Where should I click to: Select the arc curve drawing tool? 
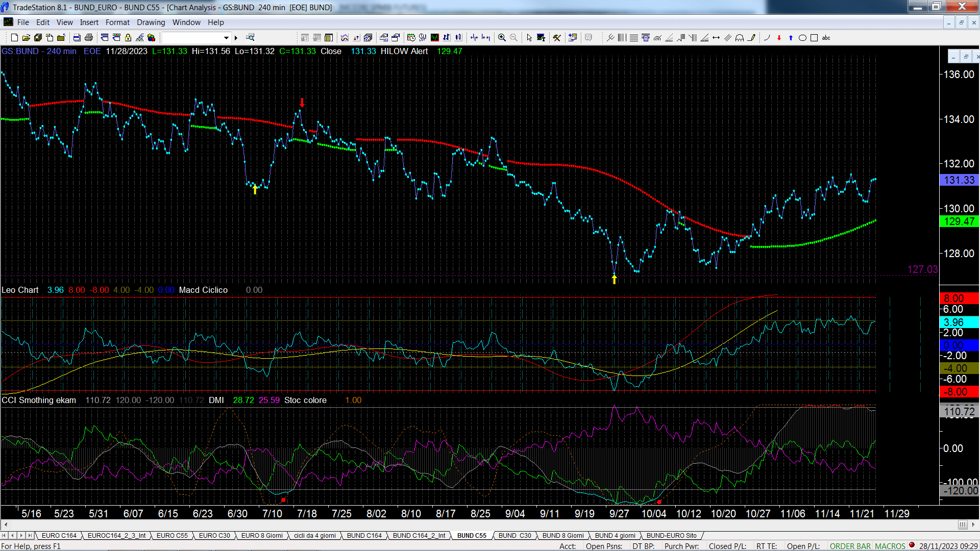tap(767, 38)
